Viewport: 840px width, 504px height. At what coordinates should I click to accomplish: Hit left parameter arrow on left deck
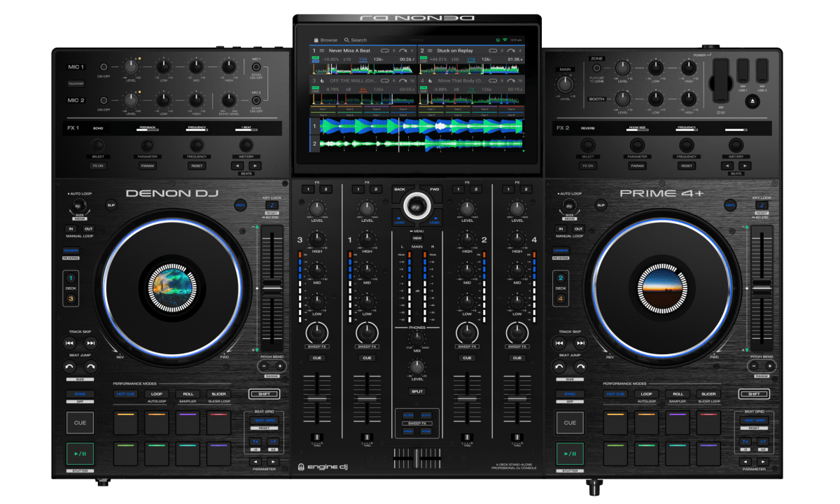(255, 461)
